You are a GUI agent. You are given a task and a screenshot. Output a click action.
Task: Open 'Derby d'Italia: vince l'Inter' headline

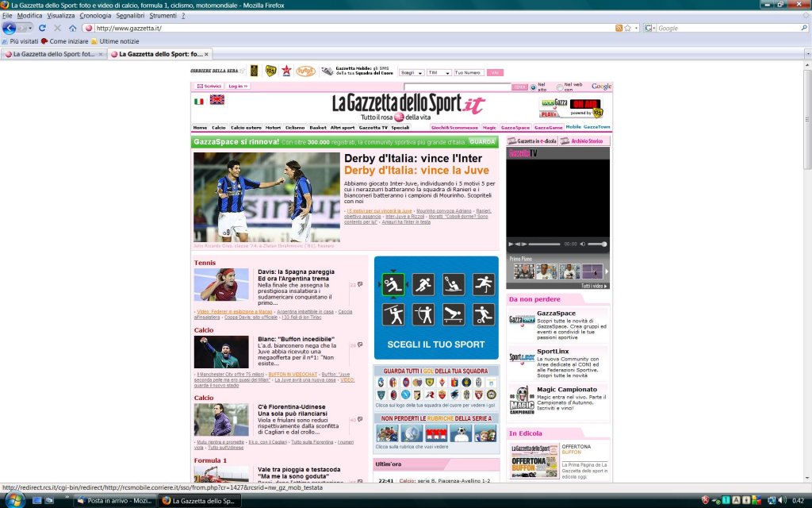[412, 158]
